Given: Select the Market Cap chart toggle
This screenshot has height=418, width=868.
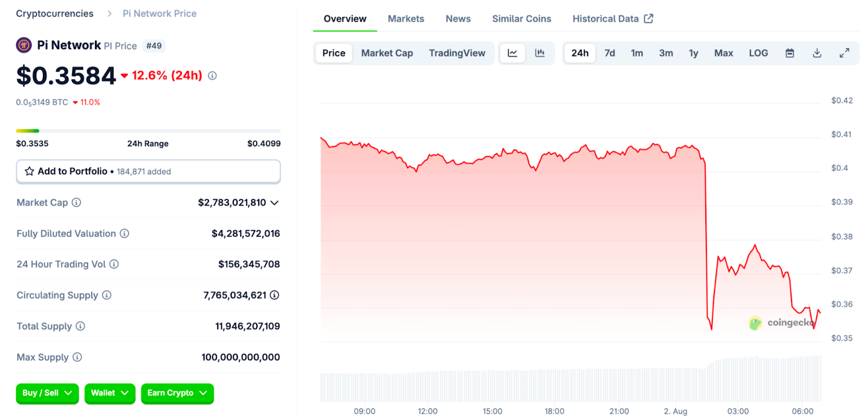Looking at the screenshot, I should pos(387,53).
